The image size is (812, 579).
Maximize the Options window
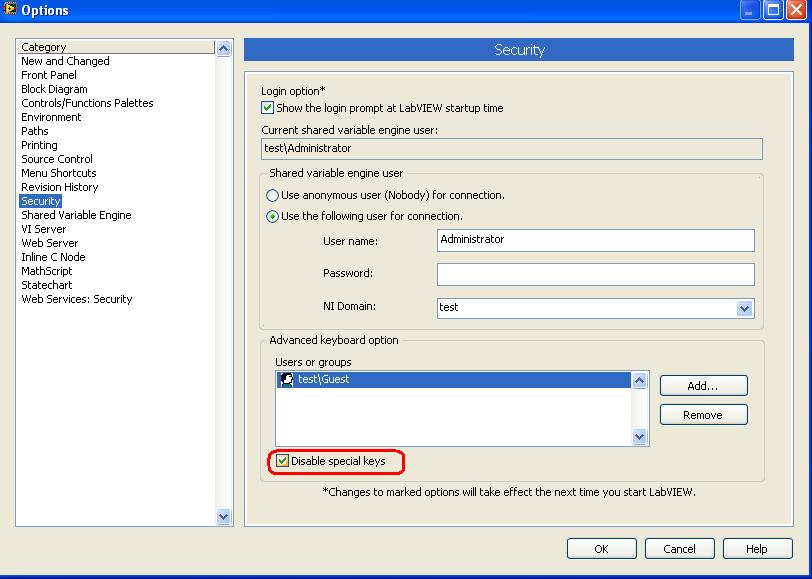774,10
